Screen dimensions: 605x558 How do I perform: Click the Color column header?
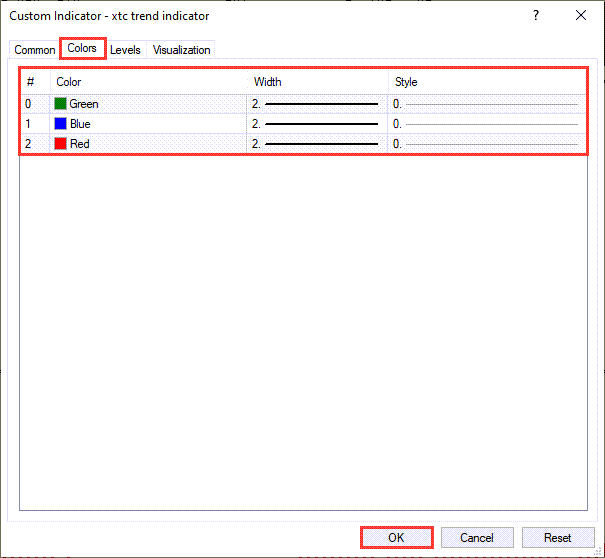149,82
